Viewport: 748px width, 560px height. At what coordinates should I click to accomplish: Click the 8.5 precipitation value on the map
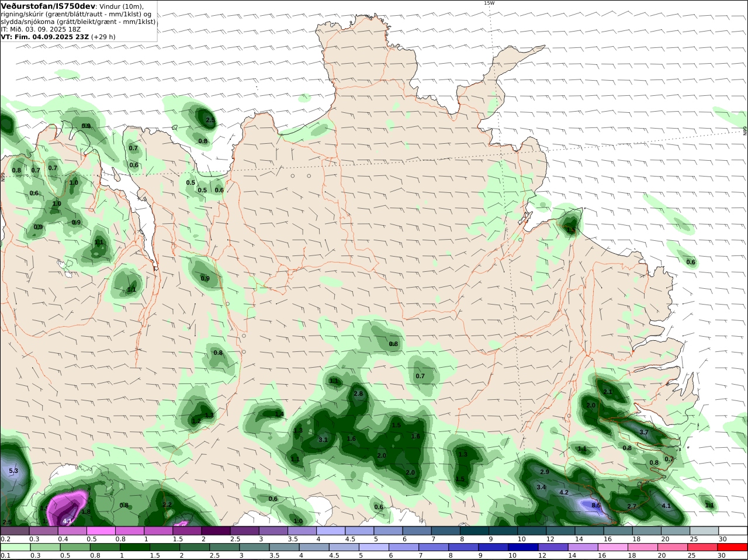(596, 506)
